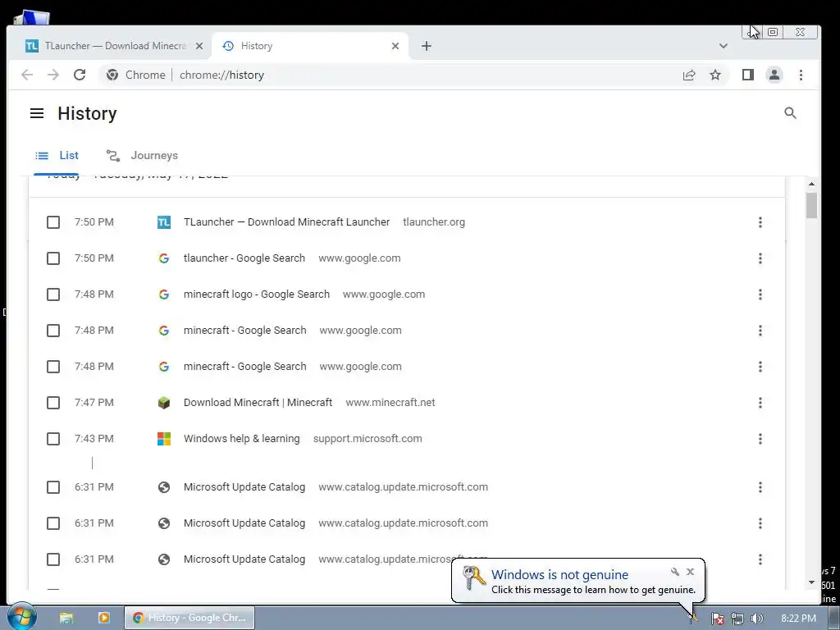Click the History - Google Chrome taskbar button
Screen dimensions: 840x630
[x=189, y=618]
